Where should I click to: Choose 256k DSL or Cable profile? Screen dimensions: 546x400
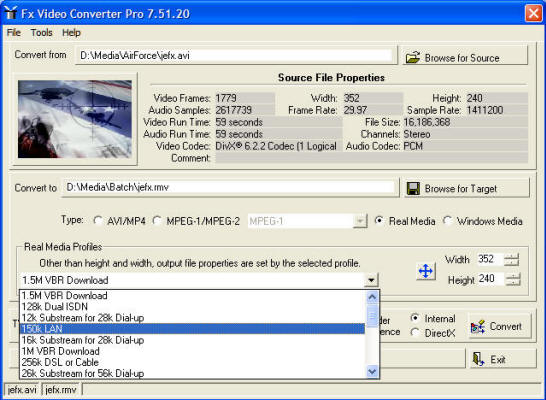point(192,362)
